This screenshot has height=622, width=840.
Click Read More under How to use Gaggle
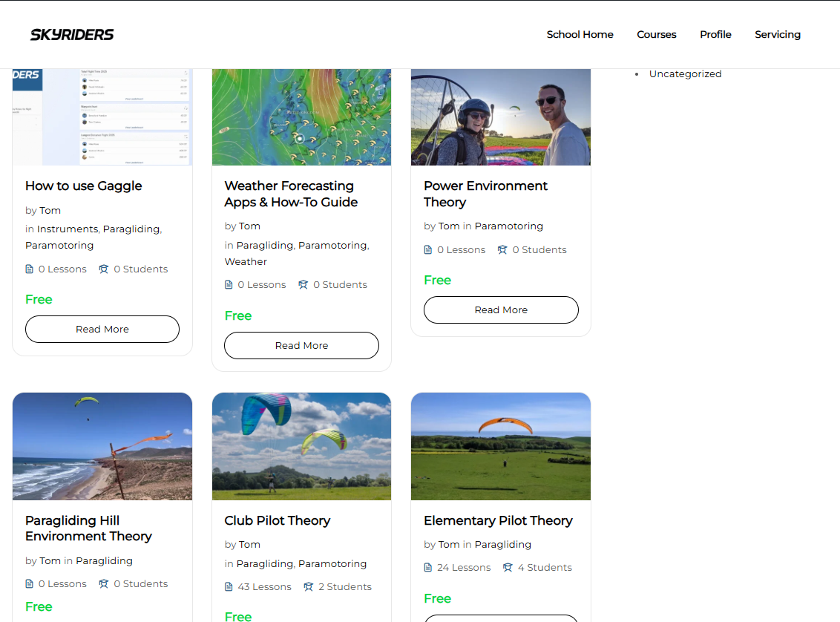click(102, 329)
